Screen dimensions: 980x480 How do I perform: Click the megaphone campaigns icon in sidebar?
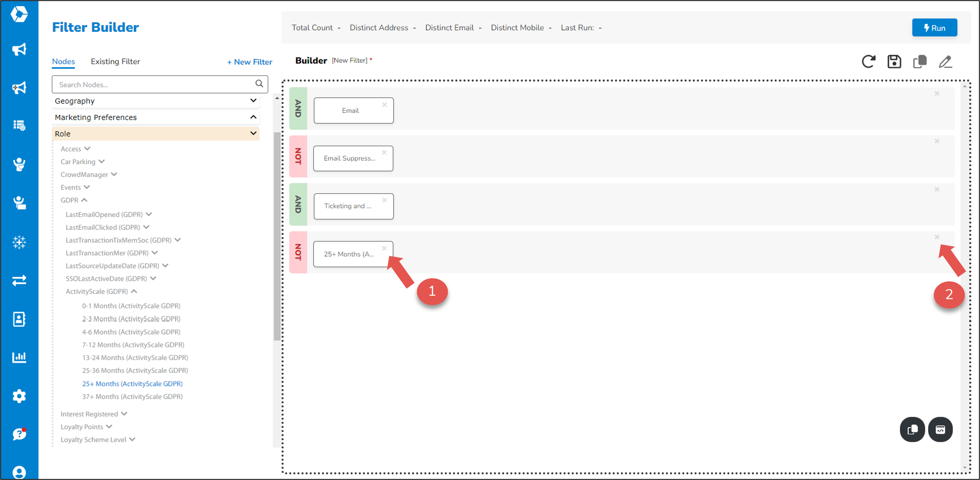19,49
